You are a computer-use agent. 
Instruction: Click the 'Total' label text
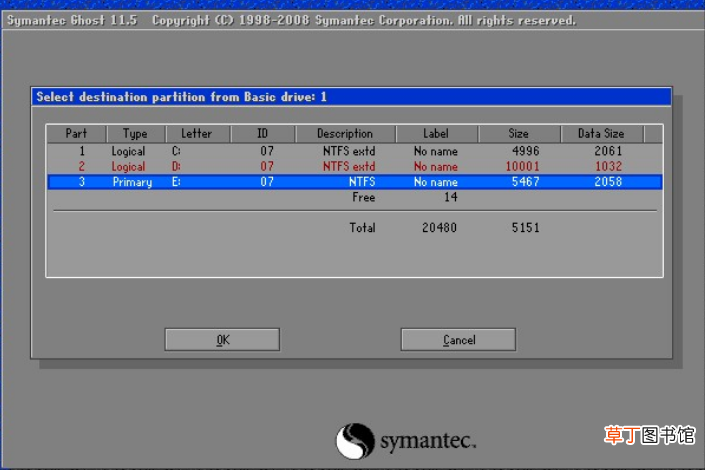point(362,228)
